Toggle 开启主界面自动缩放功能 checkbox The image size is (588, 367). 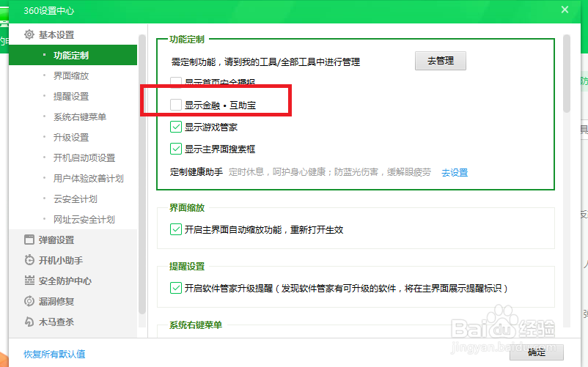tap(176, 229)
